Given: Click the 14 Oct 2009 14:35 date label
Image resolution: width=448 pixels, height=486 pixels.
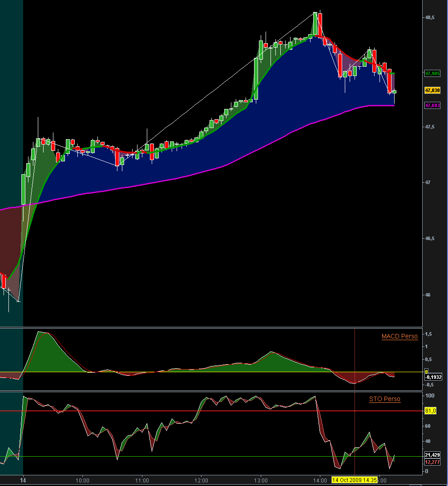Looking at the screenshot, I should click(355, 480).
